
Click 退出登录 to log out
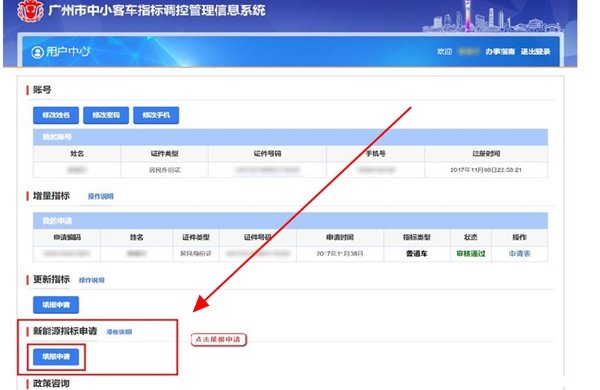point(535,51)
